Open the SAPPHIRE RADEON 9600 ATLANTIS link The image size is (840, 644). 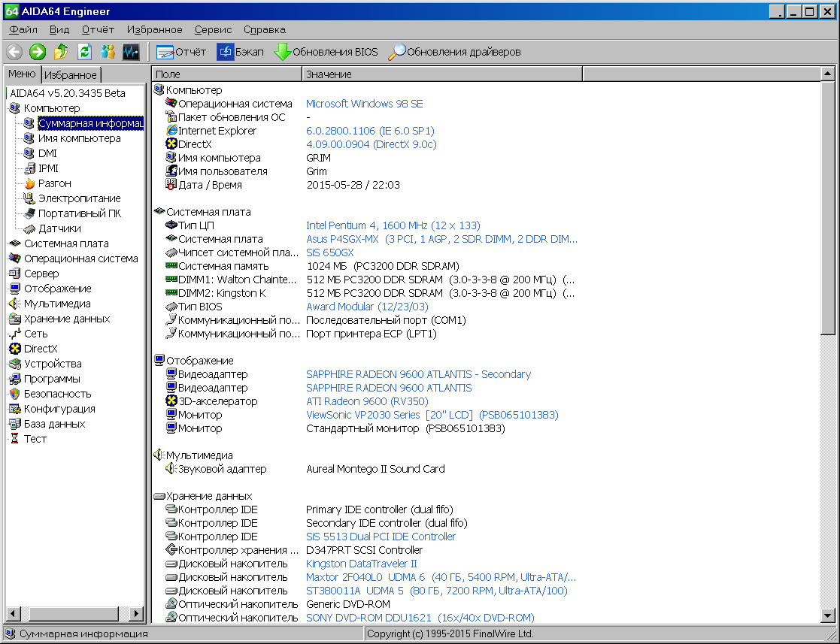pyautogui.click(x=389, y=388)
